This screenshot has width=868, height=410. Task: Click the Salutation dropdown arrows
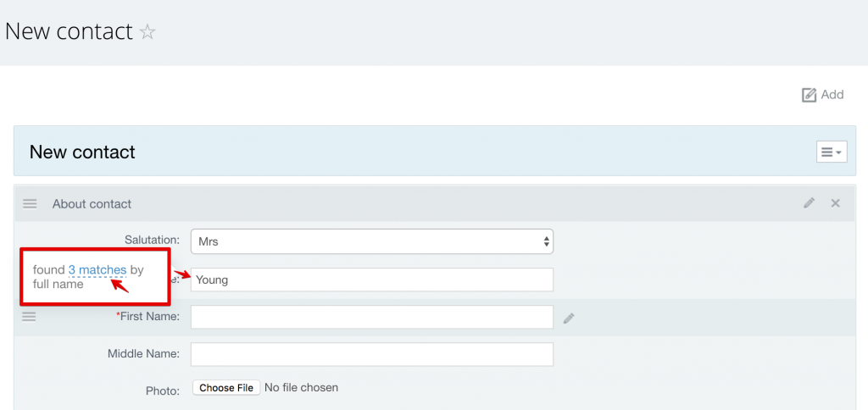click(x=547, y=241)
